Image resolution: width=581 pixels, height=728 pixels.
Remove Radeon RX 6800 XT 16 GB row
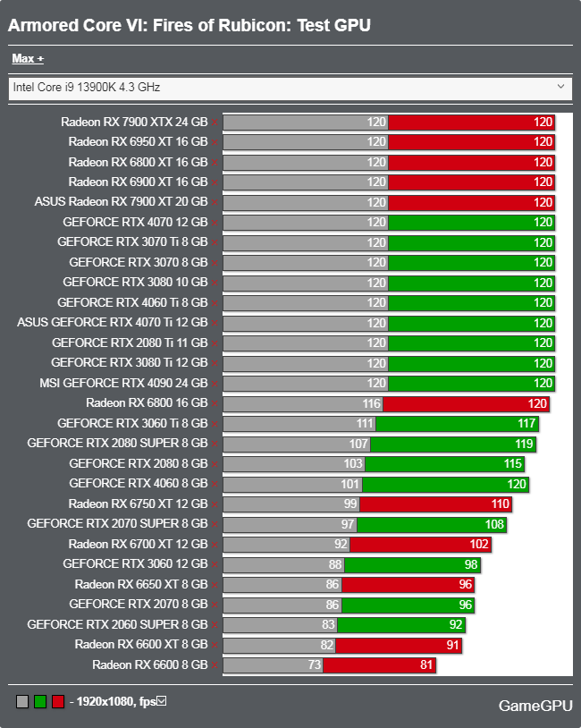tap(215, 163)
